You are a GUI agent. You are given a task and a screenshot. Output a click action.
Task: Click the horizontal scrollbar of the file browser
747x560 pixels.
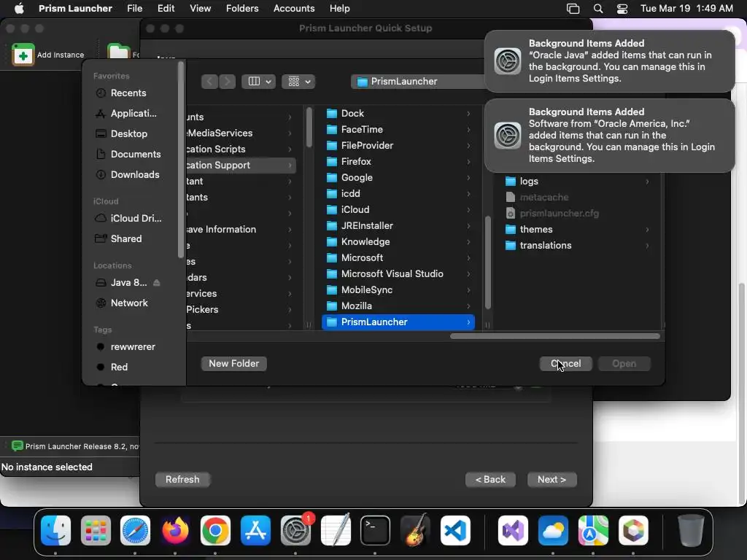tap(555, 336)
